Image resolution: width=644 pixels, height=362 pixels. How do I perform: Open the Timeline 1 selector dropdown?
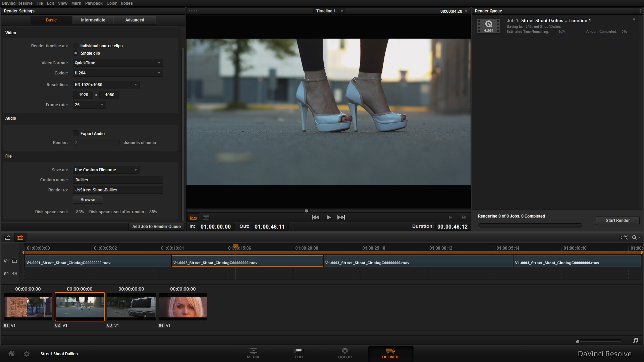[x=330, y=11]
